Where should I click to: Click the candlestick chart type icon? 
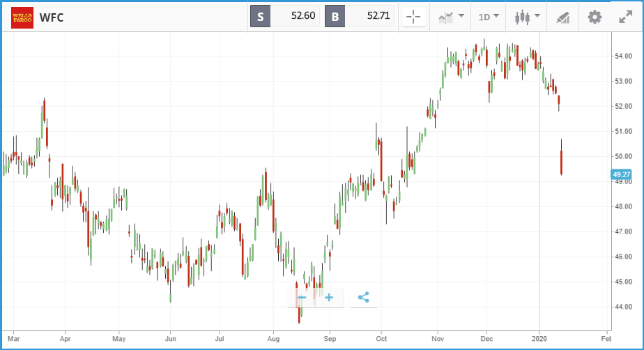point(522,17)
